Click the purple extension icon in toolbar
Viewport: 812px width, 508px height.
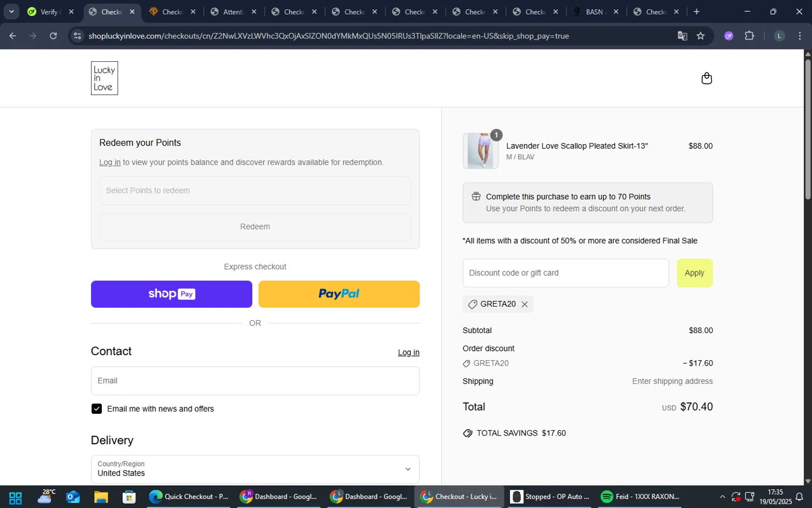coord(729,36)
